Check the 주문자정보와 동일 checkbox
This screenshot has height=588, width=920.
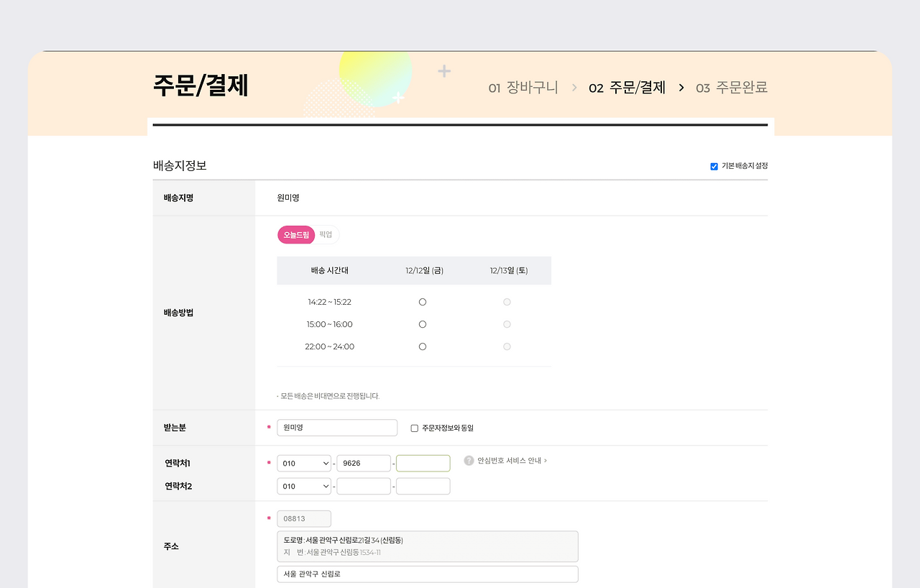coord(414,428)
